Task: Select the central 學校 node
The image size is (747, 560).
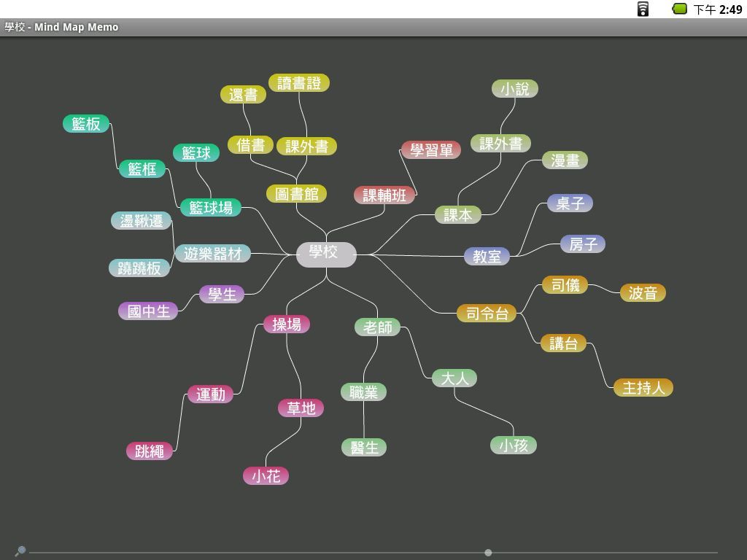Action: click(x=325, y=254)
